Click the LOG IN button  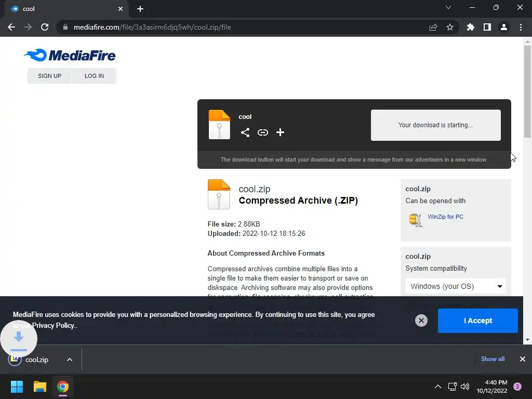[95, 76]
